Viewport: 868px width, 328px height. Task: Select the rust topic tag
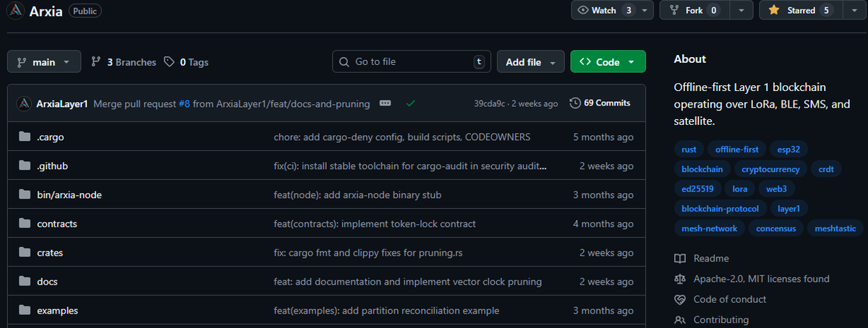coord(689,150)
